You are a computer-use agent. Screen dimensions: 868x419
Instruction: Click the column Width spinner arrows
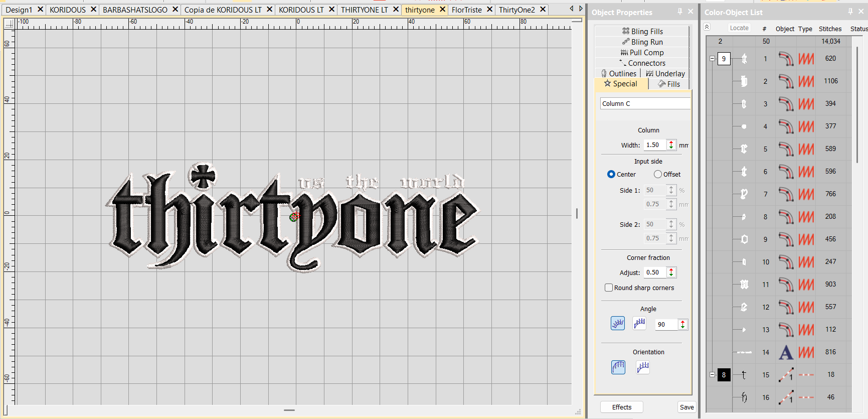point(671,145)
